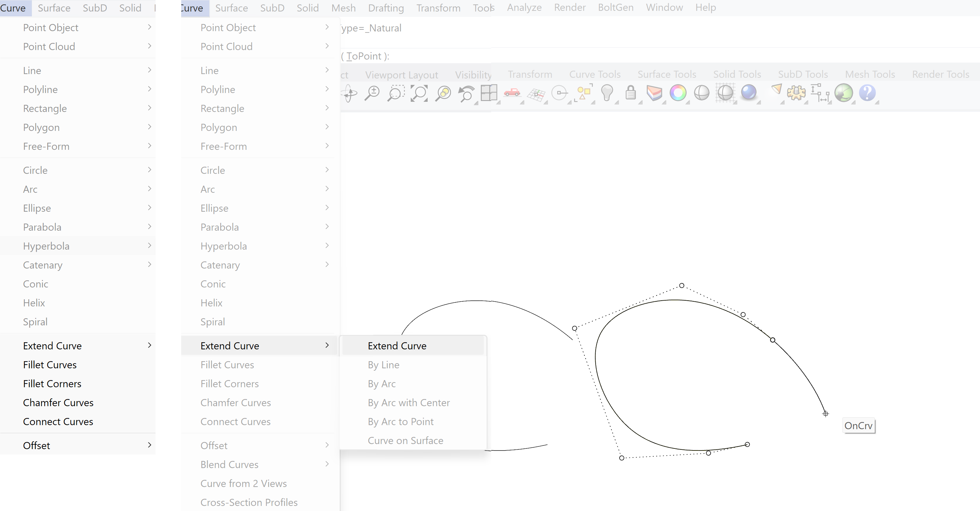Click the Select Objects shapes icon
The height and width of the screenshot is (511, 980).
coord(584,93)
